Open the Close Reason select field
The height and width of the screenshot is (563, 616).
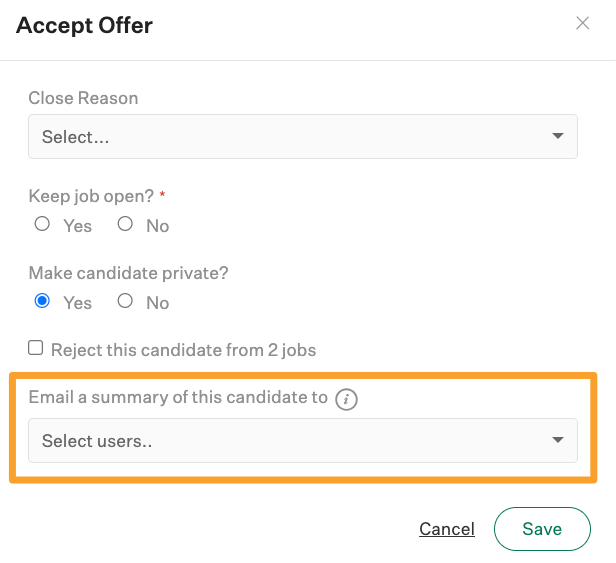tap(302, 137)
